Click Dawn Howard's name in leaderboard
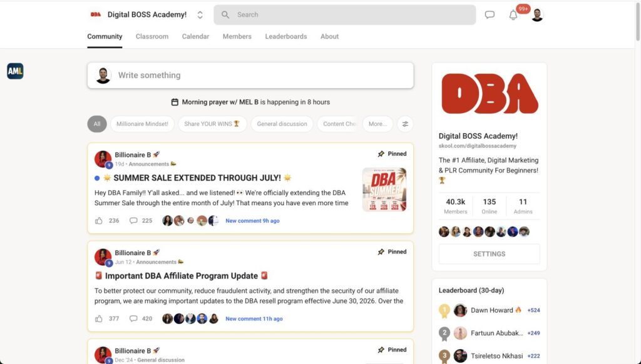The image size is (641, 364). [x=492, y=310]
